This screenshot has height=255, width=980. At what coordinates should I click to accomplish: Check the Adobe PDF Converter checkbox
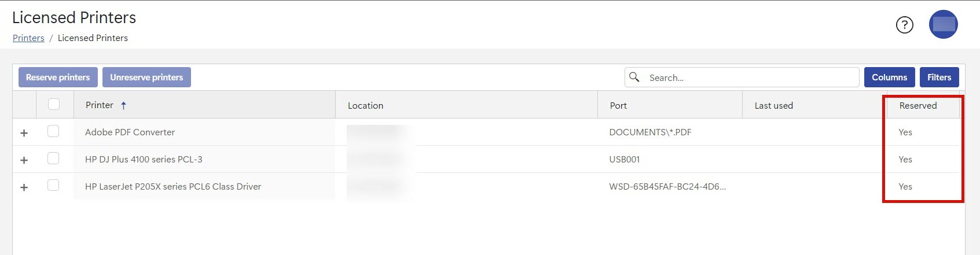click(53, 131)
